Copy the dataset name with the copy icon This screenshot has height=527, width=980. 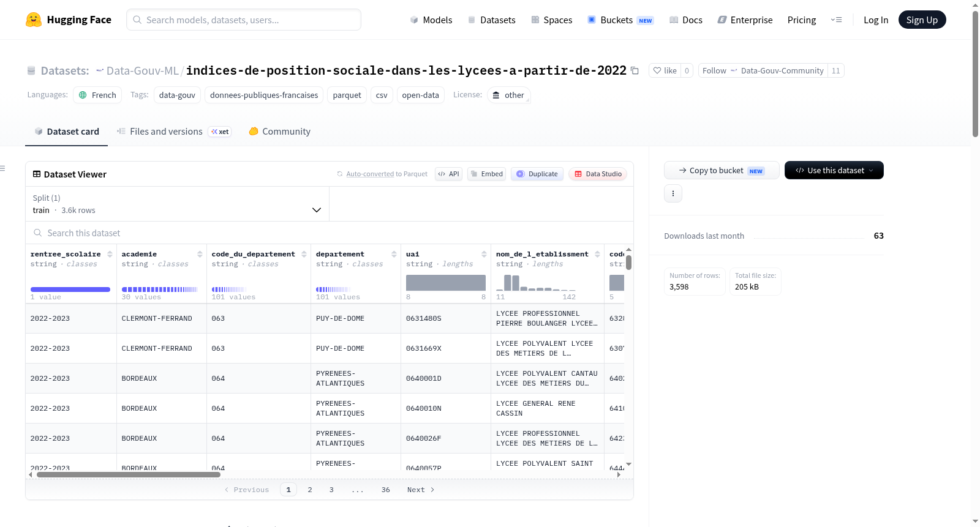click(x=635, y=71)
